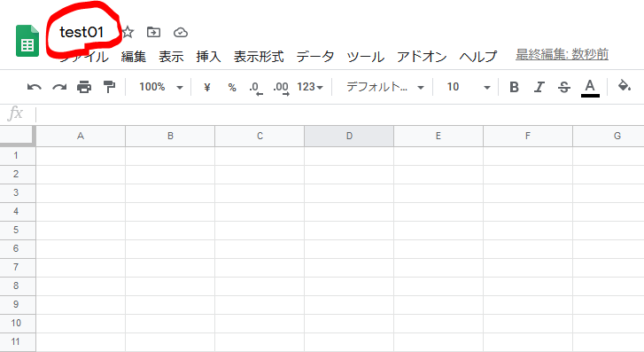Select column C header

coord(260,137)
